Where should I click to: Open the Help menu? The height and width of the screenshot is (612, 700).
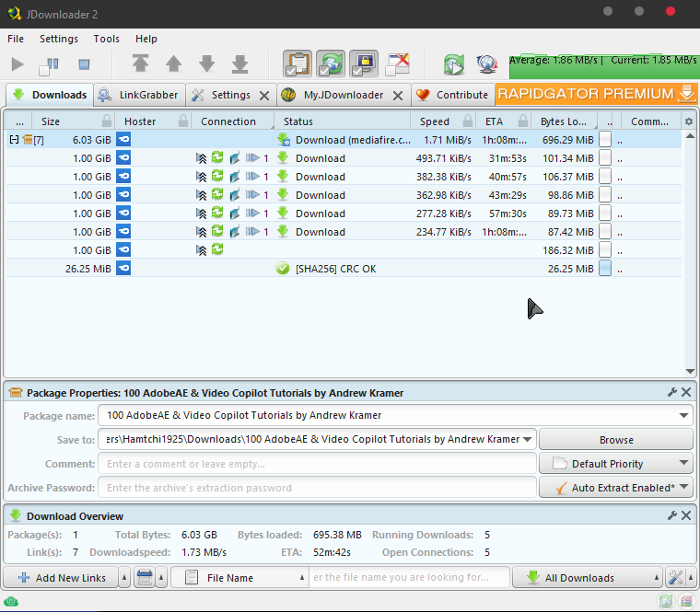(146, 39)
